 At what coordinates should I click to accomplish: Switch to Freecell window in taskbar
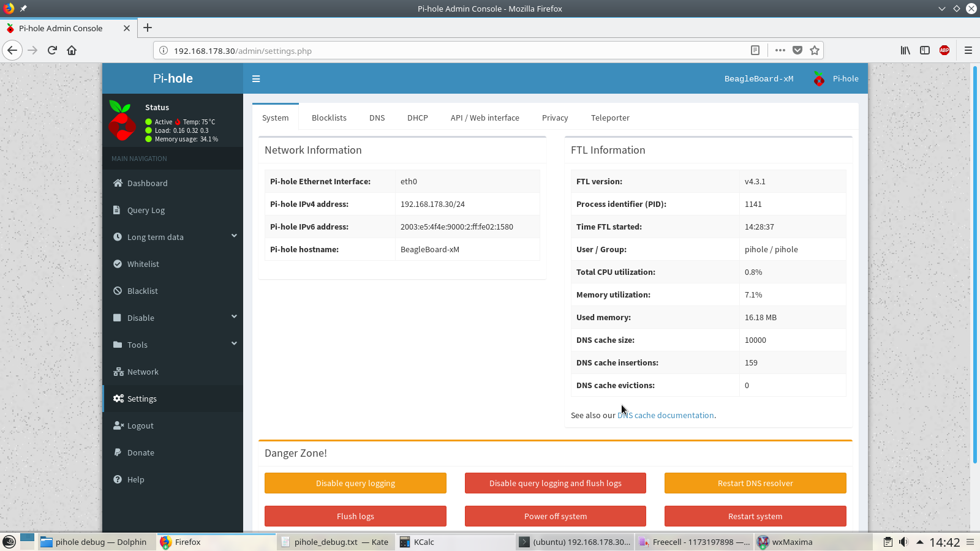point(693,542)
